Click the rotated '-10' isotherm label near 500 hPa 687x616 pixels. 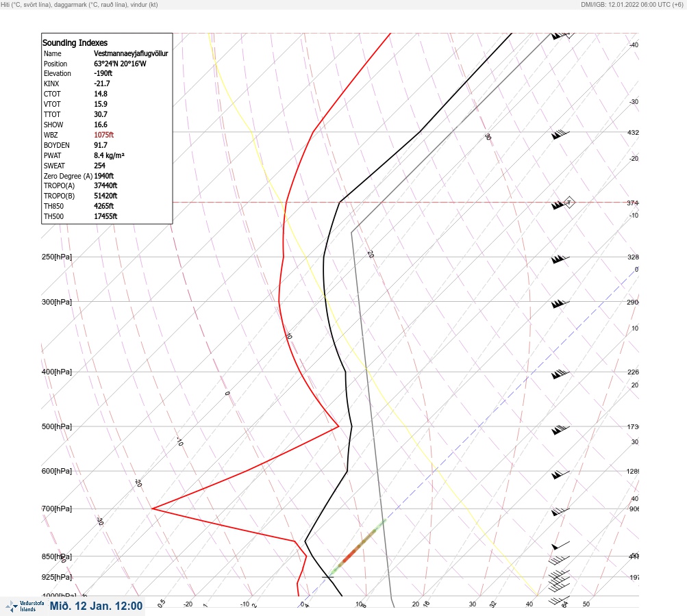179,441
